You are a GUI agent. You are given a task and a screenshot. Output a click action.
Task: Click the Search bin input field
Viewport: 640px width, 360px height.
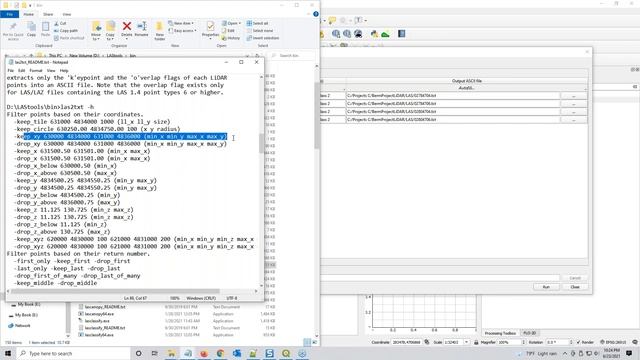tap(293, 56)
